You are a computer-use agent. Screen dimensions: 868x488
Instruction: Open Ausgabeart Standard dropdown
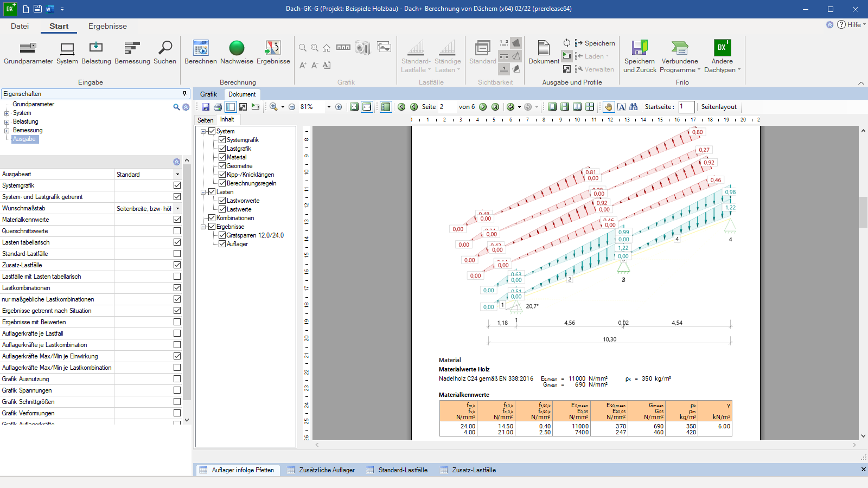pos(177,175)
